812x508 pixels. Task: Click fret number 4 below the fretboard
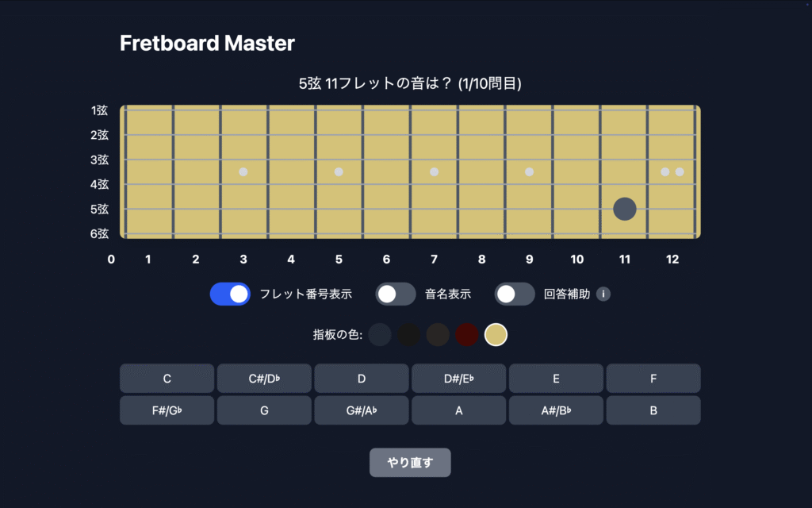point(291,260)
